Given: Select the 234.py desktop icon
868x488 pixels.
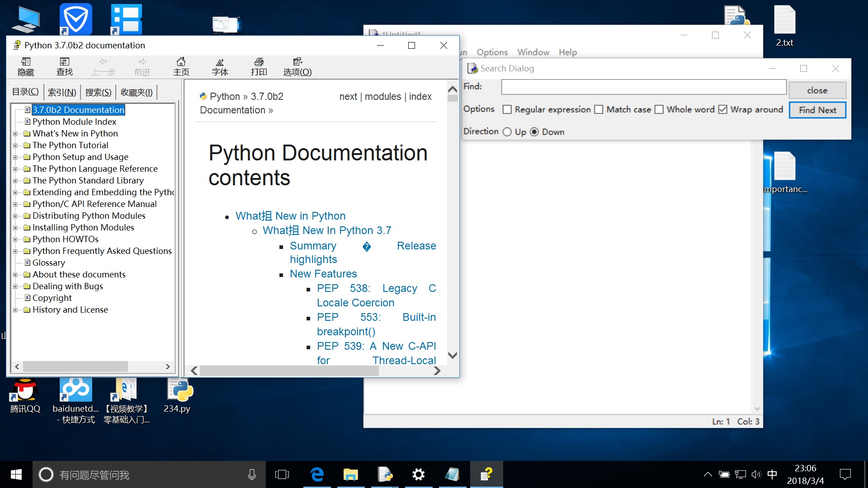Looking at the screenshot, I should click(178, 395).
